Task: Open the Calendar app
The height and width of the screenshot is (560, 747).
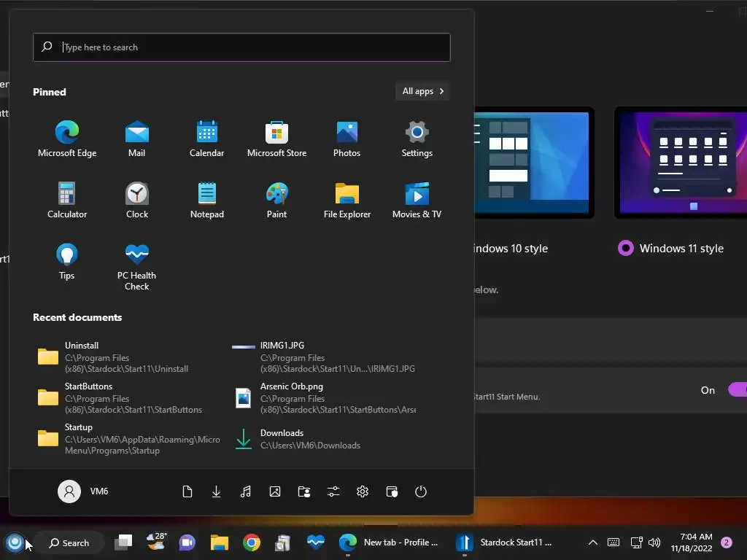Action: tap(206, 139)
